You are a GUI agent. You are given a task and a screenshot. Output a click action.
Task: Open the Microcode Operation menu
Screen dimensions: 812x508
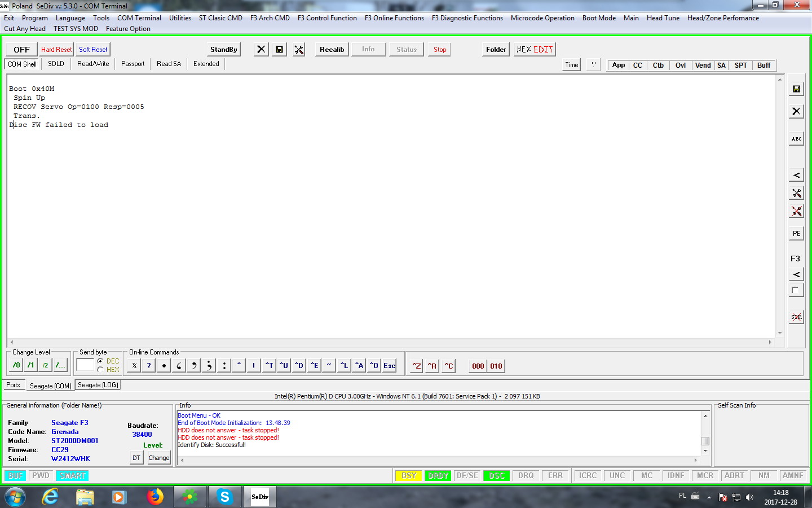point(542,18)
